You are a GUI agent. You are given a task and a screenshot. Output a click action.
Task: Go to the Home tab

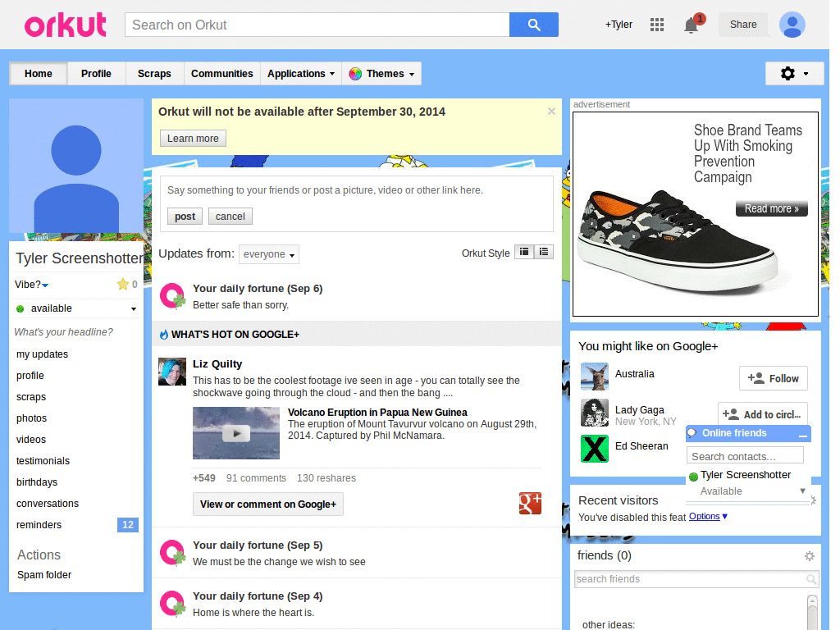tap(39, 74)
